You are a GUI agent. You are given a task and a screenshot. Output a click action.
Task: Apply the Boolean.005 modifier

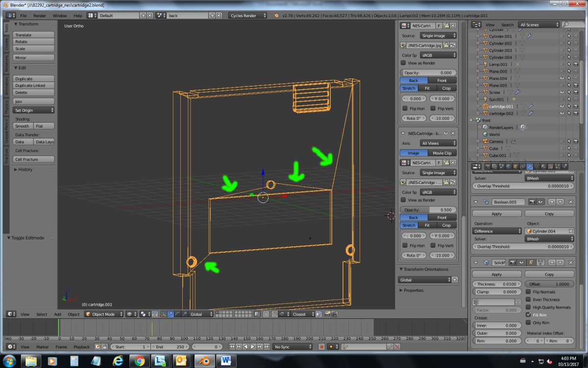pyautogui.click(x=496, y=214)
